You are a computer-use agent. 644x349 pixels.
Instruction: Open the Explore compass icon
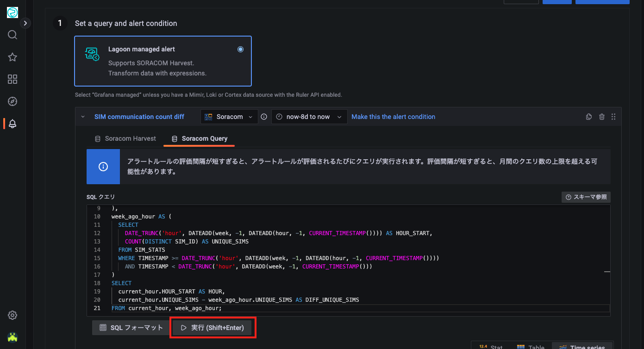pos(13,101)
